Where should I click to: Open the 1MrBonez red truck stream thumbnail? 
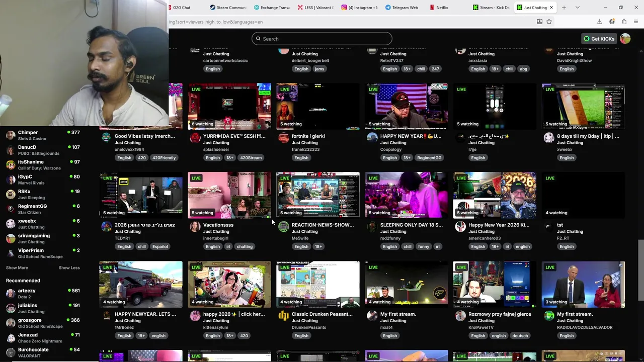point(141,284)
